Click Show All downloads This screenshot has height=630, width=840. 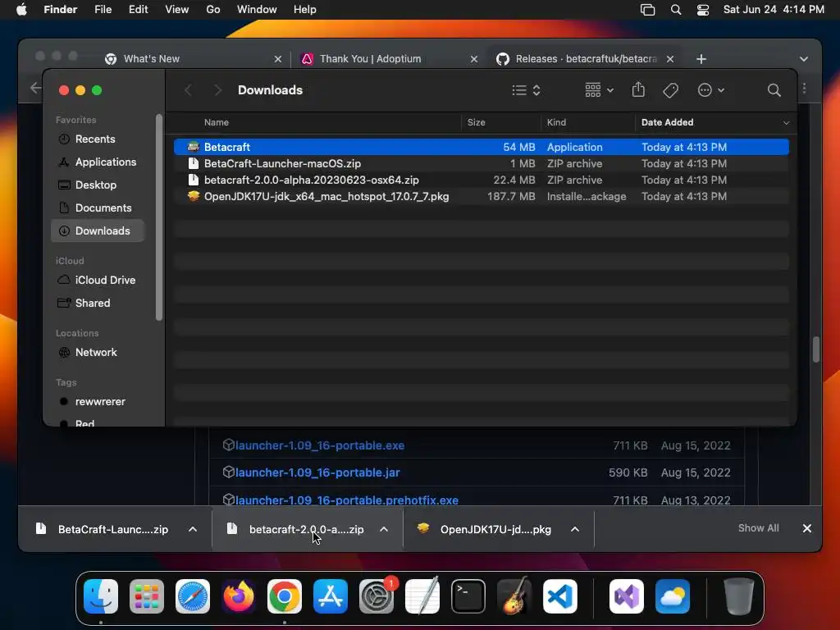(758, 528)
